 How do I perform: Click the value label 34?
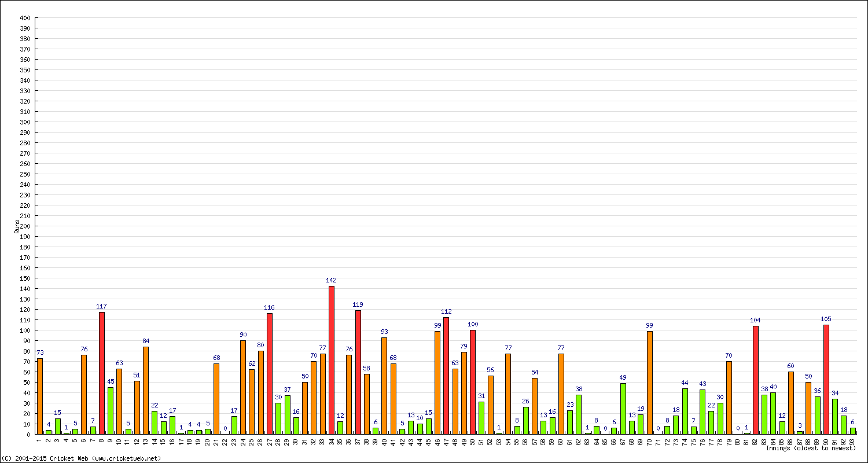pos(835,393)
